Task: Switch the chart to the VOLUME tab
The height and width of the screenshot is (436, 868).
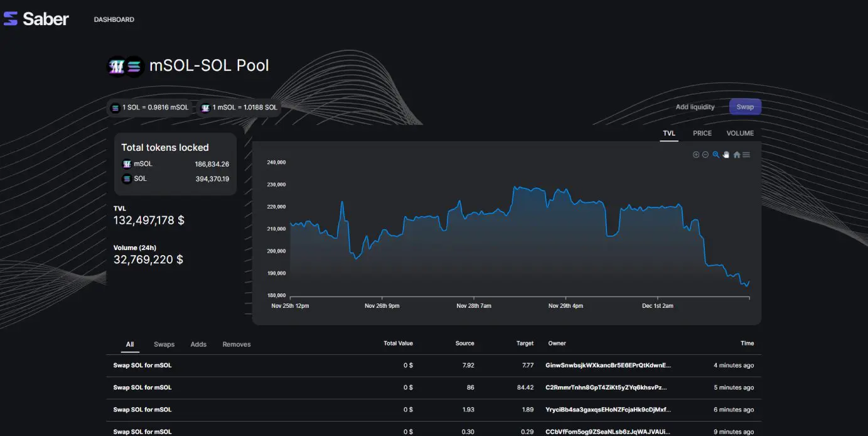Action: (x=740, y=133)
